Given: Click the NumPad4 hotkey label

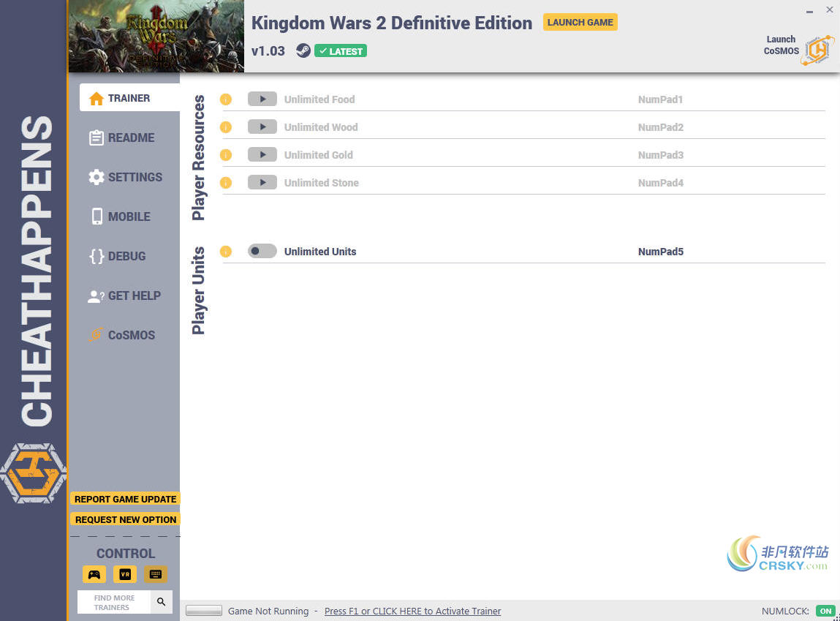Looking at the screenshot, I should 661,184.
